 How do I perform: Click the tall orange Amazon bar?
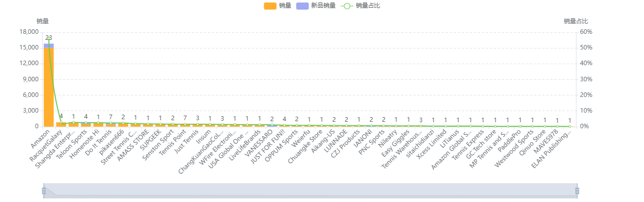tap(49, 87)
